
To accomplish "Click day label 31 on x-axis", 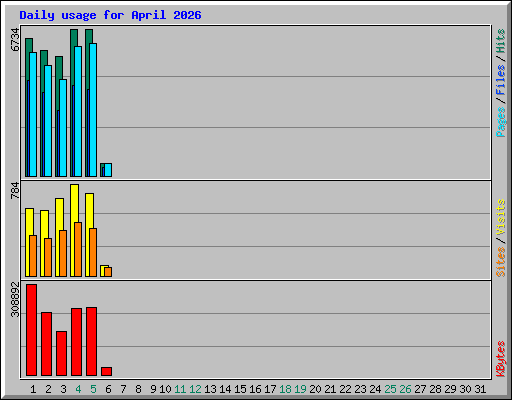I will click(x=480, y=389).
